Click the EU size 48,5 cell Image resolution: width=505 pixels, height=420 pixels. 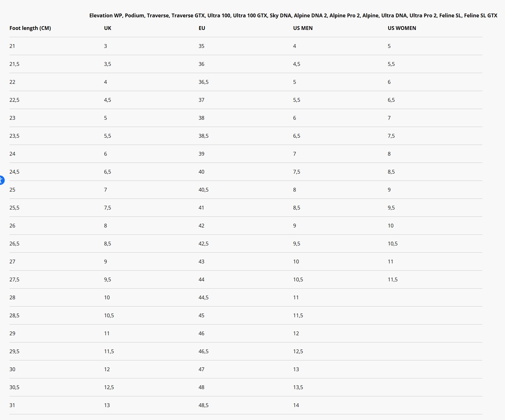[x=204, y=405]
